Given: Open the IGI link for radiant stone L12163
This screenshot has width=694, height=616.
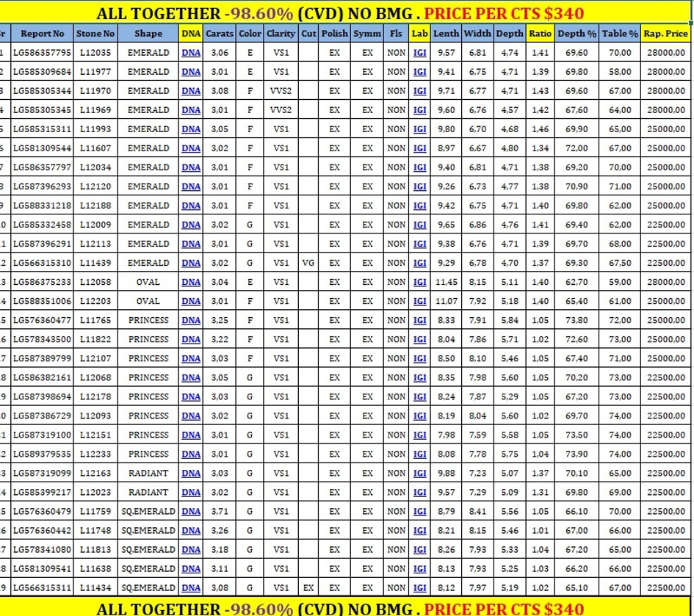Looking at the screenshot, I should [419, 473].
